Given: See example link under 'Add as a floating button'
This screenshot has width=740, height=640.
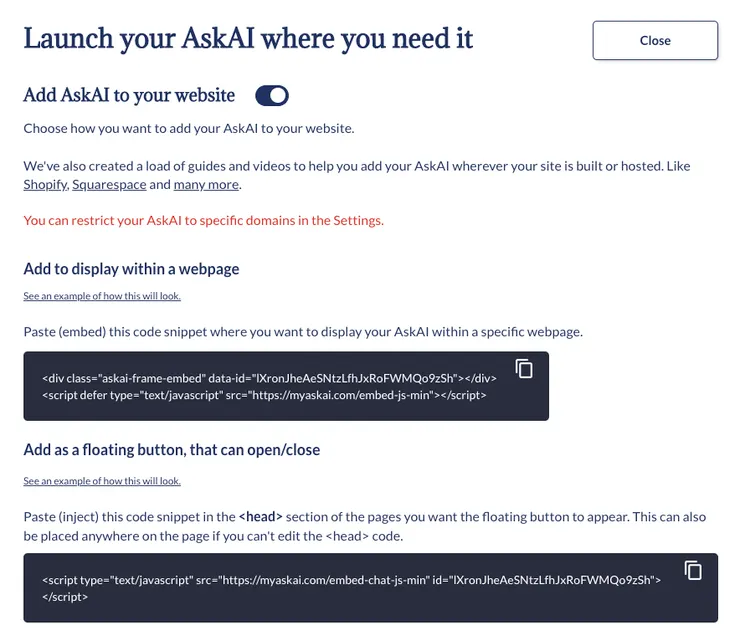Looking at the screenshot, I should [x=102, y=481].
